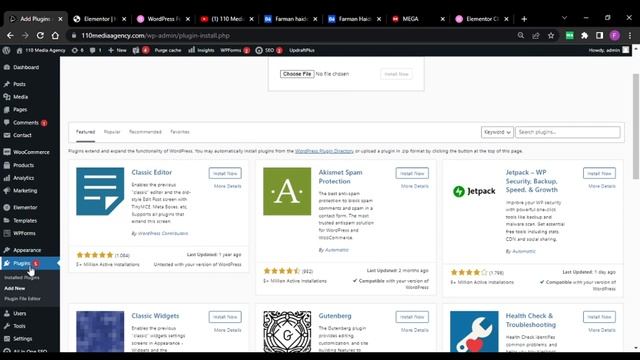Viewport: 640px width, 360px height.
Task: Open WPForms in the sidebar
Action: [x=24, y=233]
